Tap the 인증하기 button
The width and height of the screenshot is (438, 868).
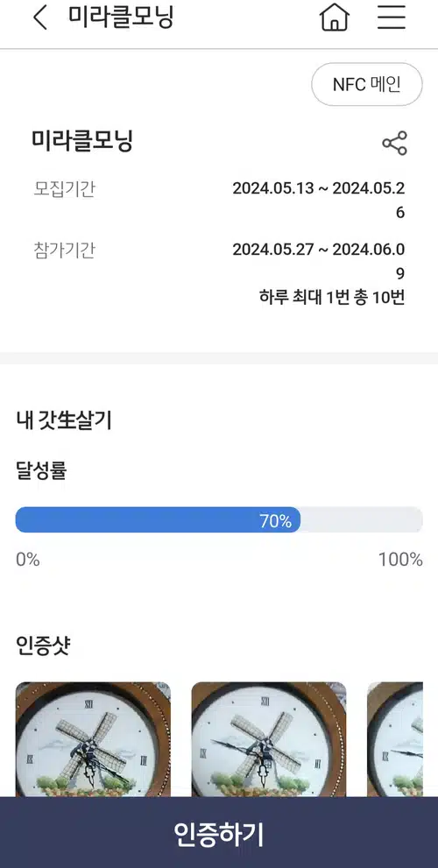(x=219, y=833)
